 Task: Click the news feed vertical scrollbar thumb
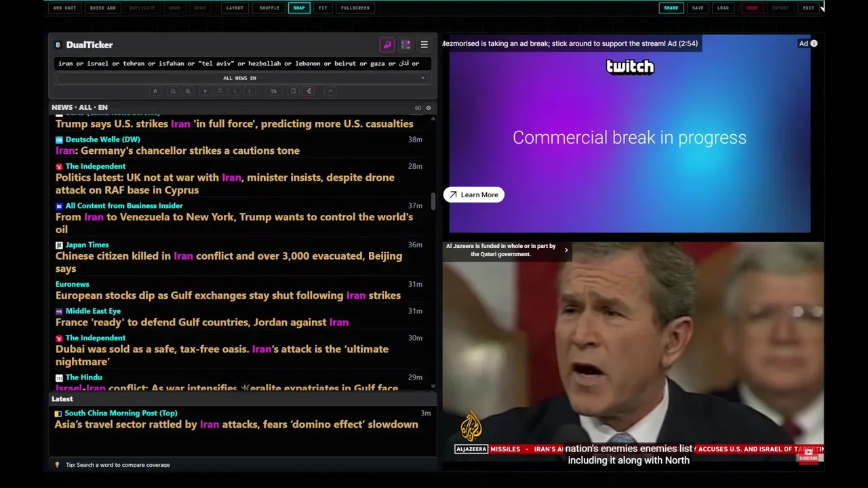click(x=433, y=201)
